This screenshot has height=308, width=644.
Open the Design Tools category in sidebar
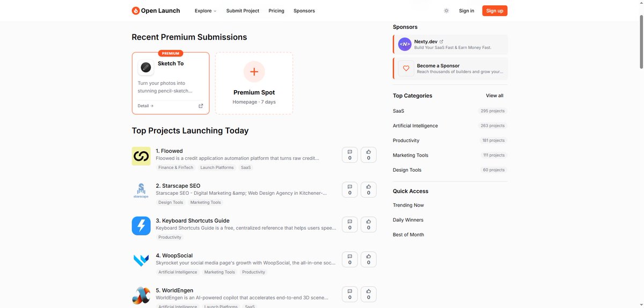(x=407, y=170)
